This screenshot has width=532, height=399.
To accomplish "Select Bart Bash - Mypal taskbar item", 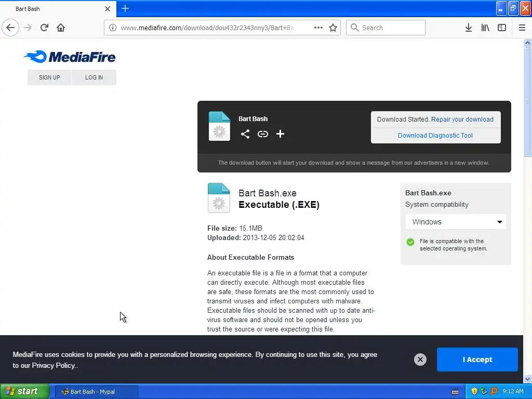I will tap(96, 392).
